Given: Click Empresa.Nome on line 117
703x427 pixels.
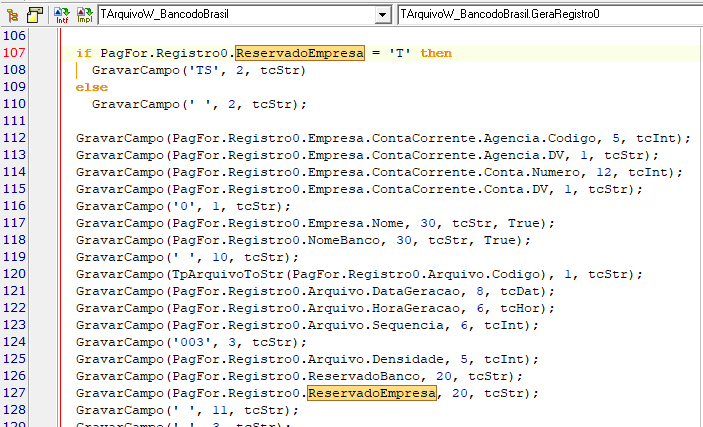Looking at the screenshot, I should (356, 223).
